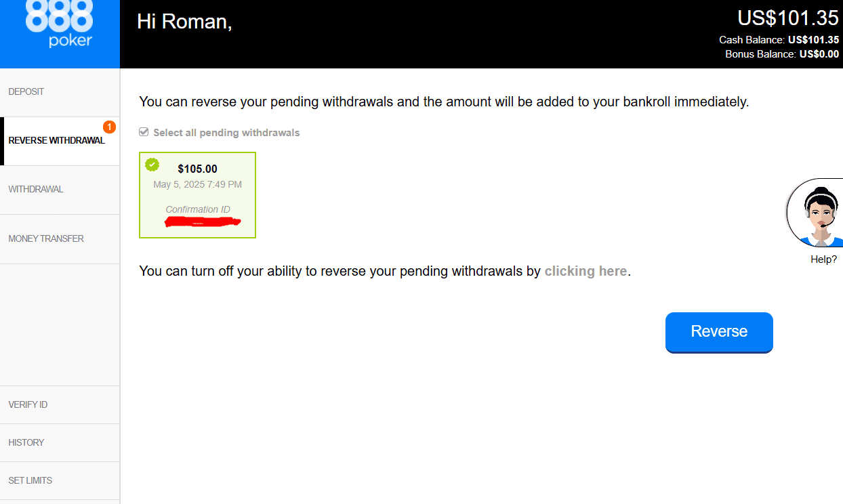Click the 888 poker logo
The image size is (843, 504).
pyautogui.click(x=60, y=24)
